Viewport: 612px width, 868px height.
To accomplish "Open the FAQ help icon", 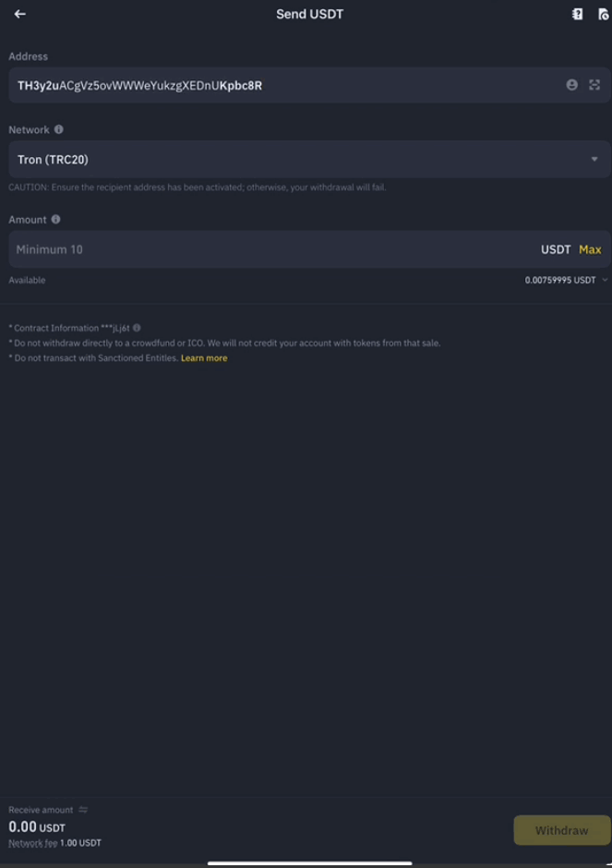I will click(577, 14).
